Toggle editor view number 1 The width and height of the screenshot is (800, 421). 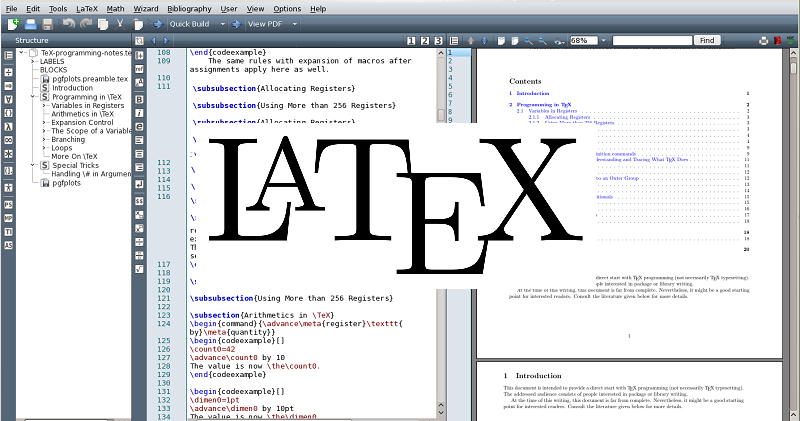tap(411, 40)
